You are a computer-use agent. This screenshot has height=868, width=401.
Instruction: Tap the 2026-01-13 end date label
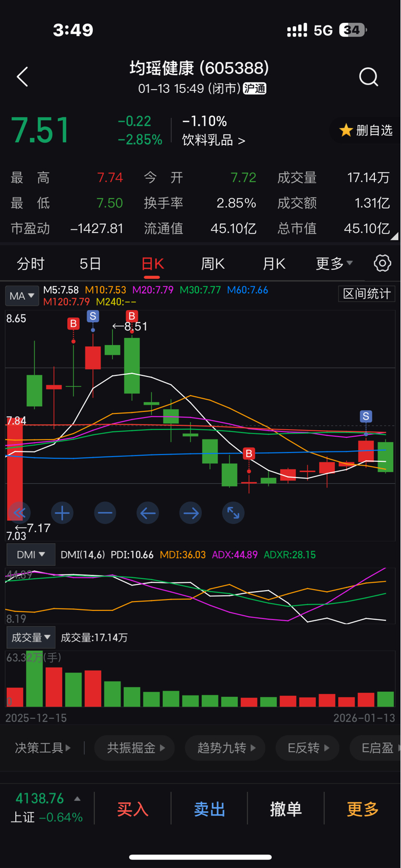coord(364,718)
